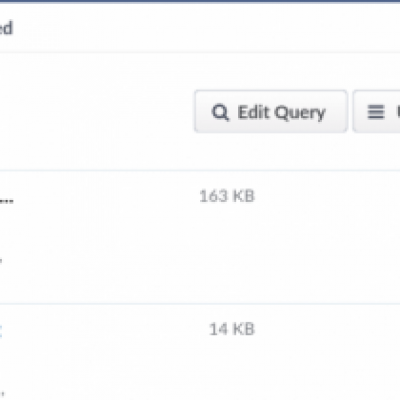Click the divider above the 163 KB row
The height and width of the screenshot is (400, 400).
click(200, 170)
